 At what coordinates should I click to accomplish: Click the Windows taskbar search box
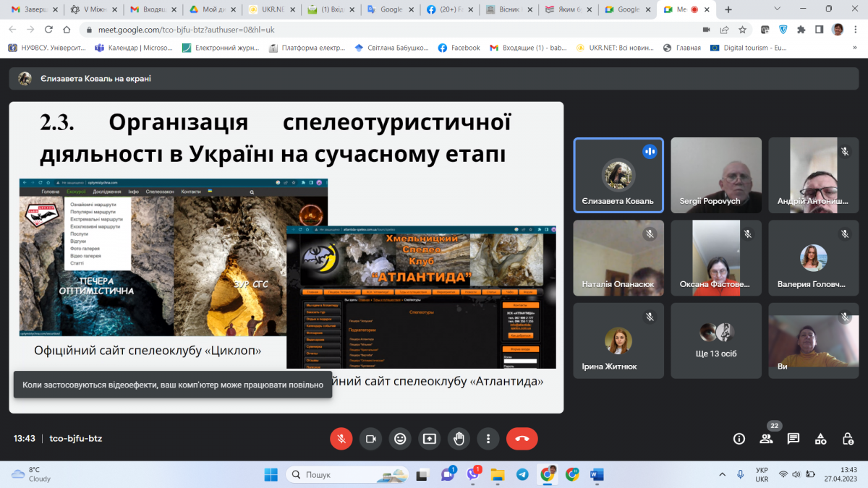point(347,475)
